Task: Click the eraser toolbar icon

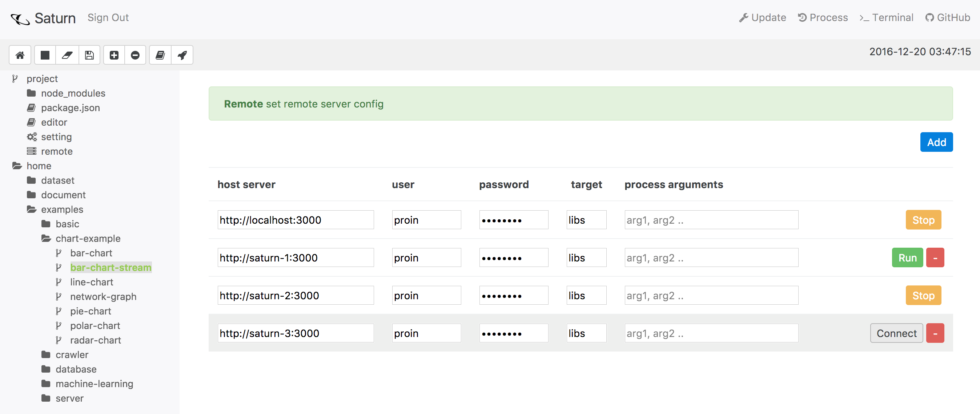Action: 67,55
